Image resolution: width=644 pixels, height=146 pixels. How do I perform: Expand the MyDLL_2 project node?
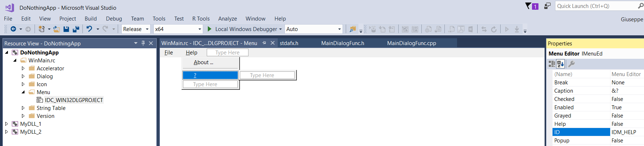click(x=6, y=132)
